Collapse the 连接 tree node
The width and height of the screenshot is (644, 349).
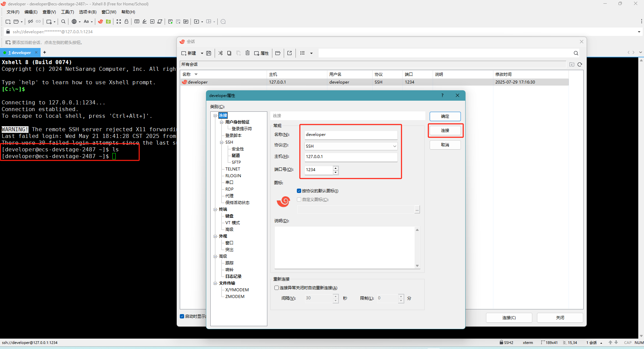[215, 115]
